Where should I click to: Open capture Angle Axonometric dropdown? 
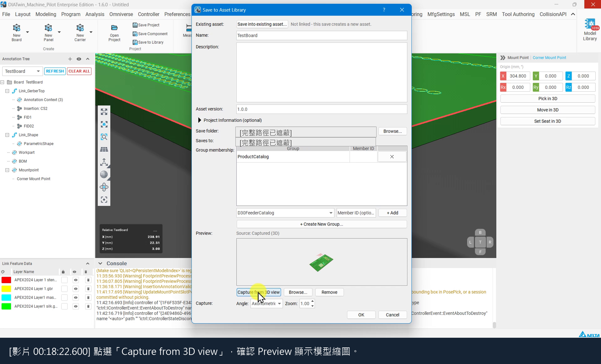(266, 303)
